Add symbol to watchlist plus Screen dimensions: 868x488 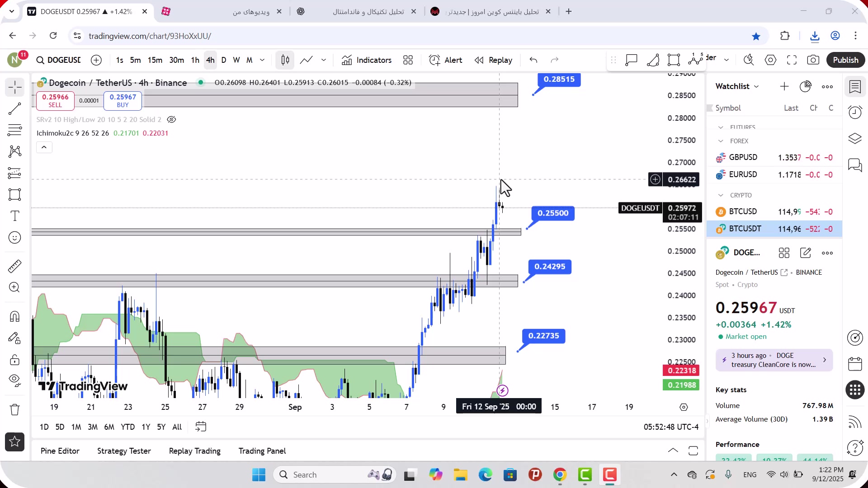point(784,86)
